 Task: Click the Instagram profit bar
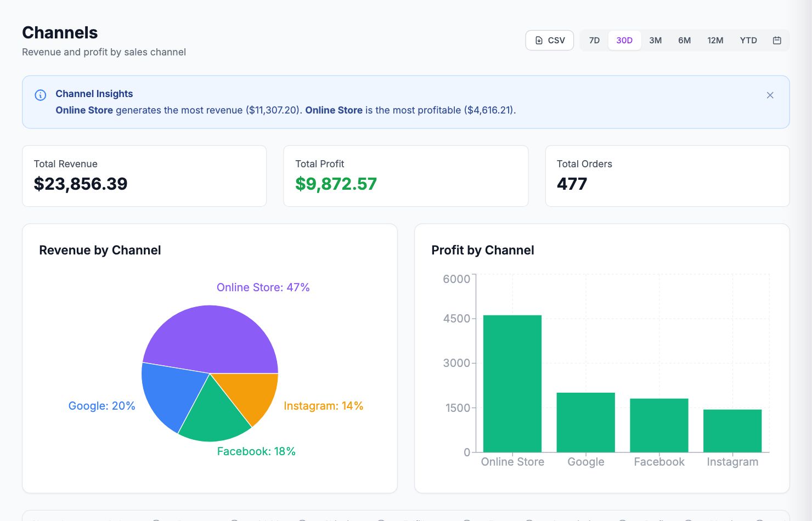[x=732, y=431]
